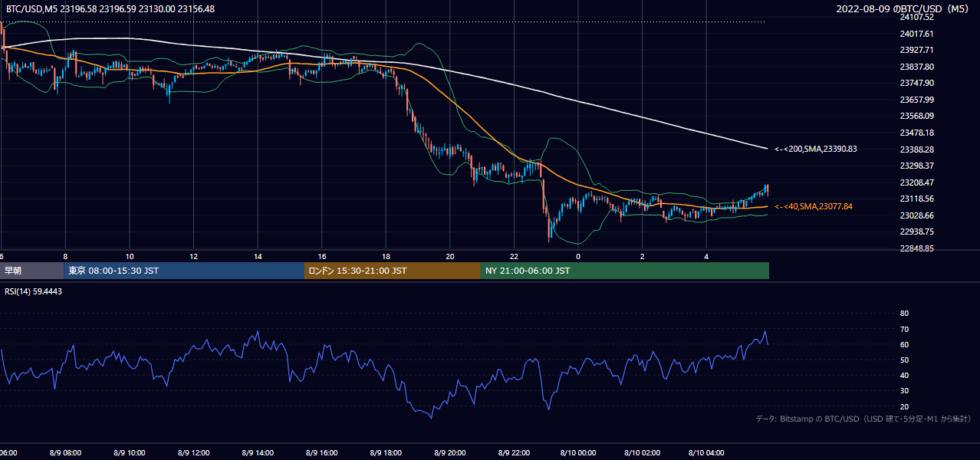Viewport: 980px width, 460px height.
Task: Click the 40 SMA 23077.84 line label
Action: click(814, 206)
